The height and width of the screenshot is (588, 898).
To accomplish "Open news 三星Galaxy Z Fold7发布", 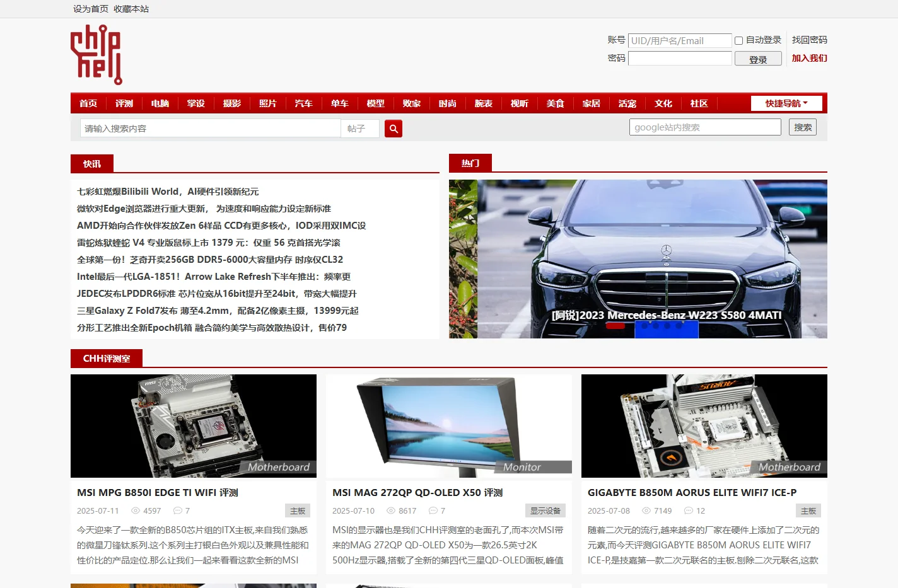I will [x=218, y=311].
